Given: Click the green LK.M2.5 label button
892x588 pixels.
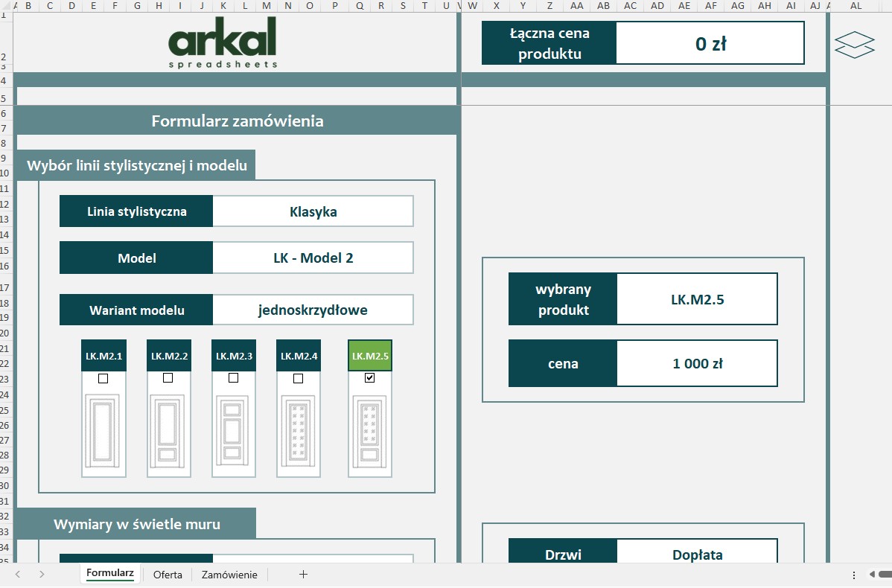Looking at the screenshot, I should click(370, 356).
